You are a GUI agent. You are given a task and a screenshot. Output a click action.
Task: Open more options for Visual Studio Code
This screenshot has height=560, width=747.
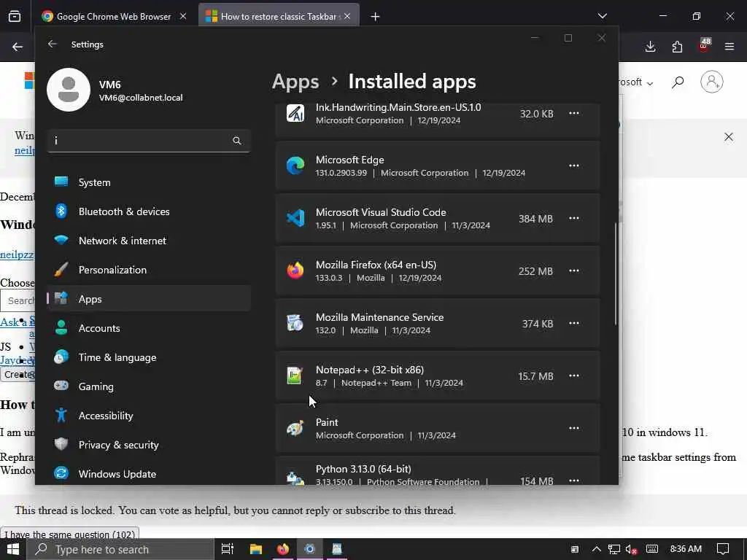click(574, 218)
